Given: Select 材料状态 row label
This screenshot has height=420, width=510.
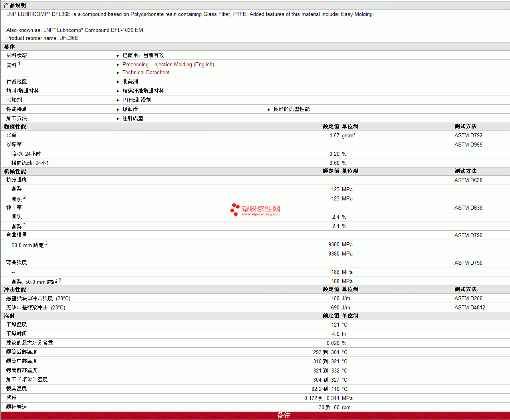Looking at the screenshot, I should [x=17, y=55].
